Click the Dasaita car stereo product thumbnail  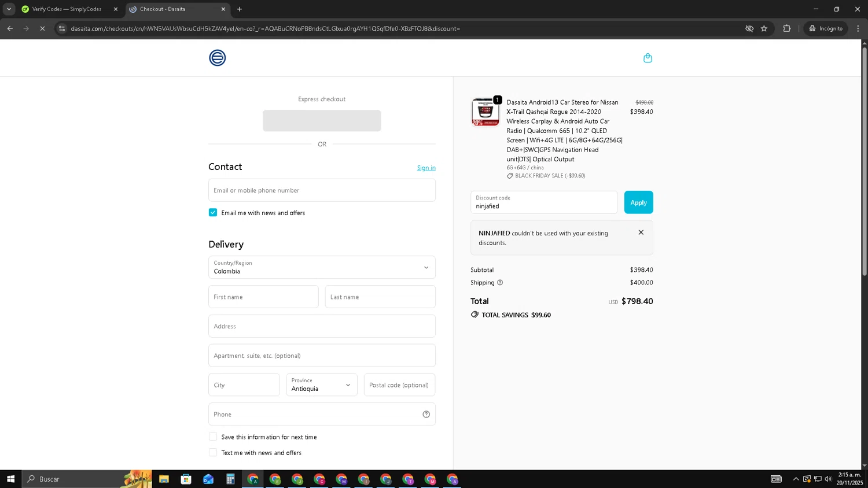point(486,112)
